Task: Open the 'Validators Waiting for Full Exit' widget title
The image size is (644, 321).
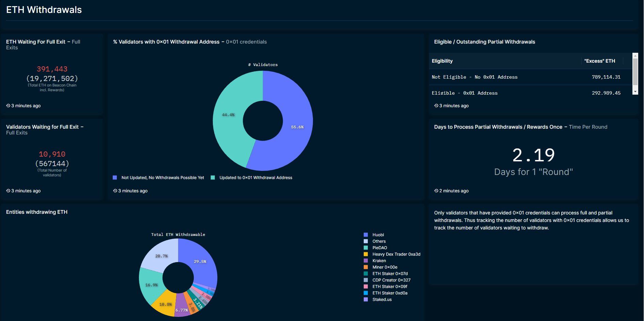Action: pyautogui.click(x=42, y=127)
